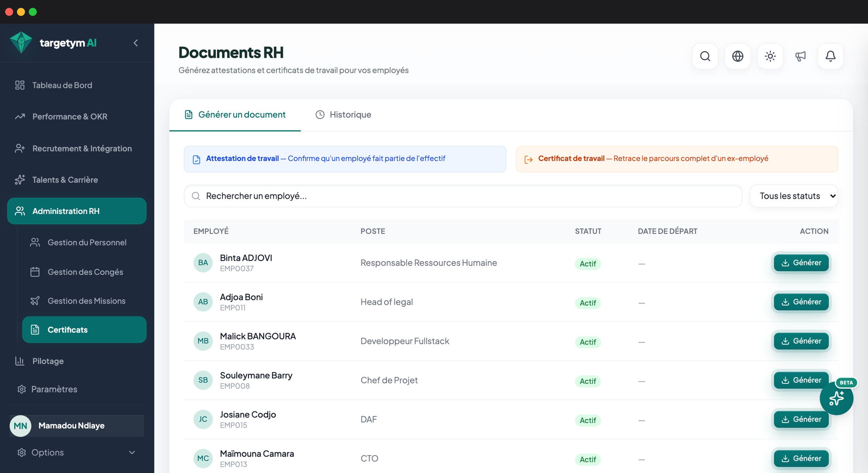The height and width of the screenshot is (473, 868).
Task: Open the BETA AI assistant sparkle button
Action: 836,398
